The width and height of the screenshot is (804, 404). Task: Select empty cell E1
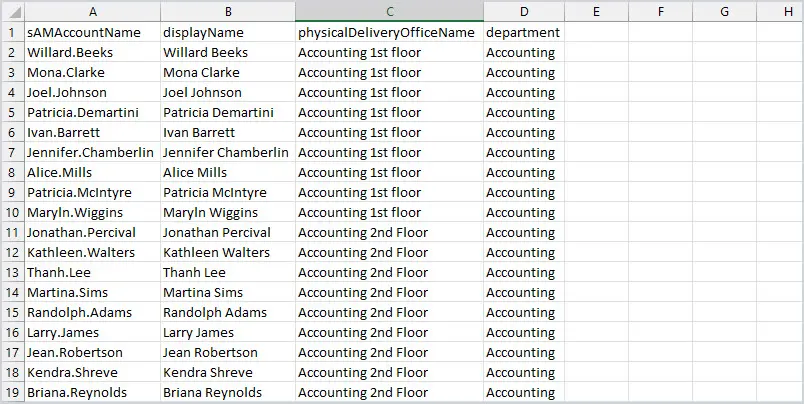[596, 32]
